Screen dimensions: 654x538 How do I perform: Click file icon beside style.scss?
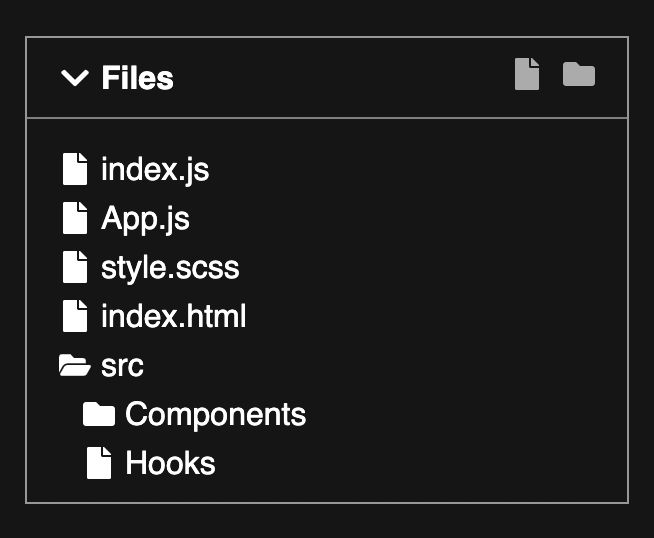(75, 267)
